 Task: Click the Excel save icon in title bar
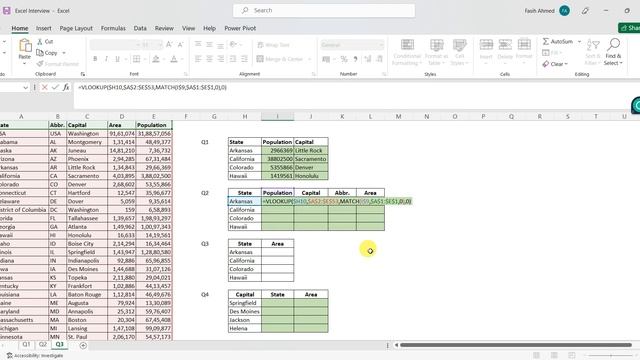pyautogui.click(x=6, y=11)
